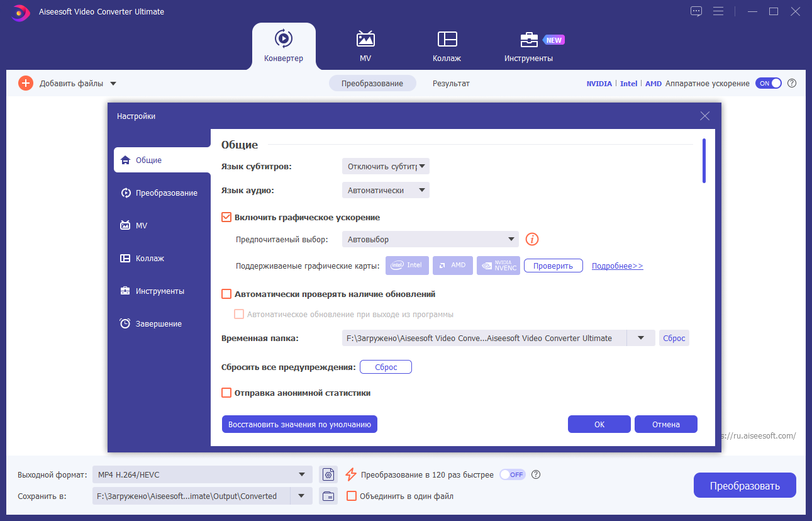Click the Добавить файлы button label
812x521 pixels.
(71, 83)
